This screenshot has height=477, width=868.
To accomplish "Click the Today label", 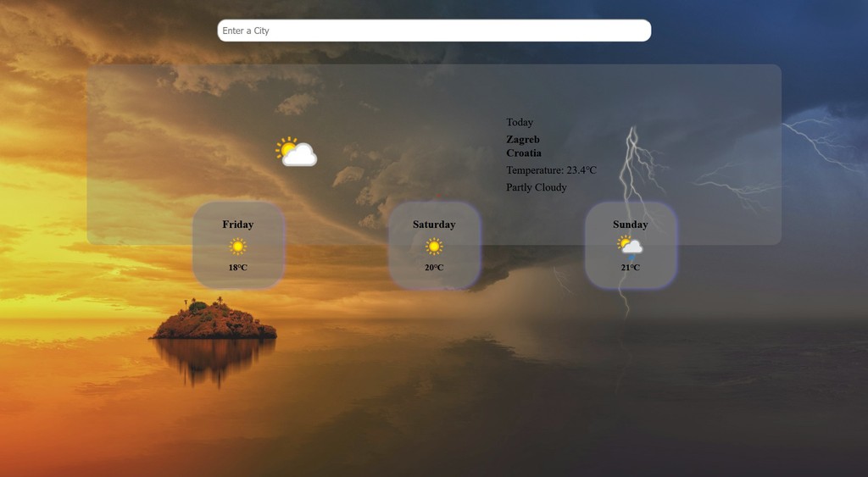I will click(520, 122).
